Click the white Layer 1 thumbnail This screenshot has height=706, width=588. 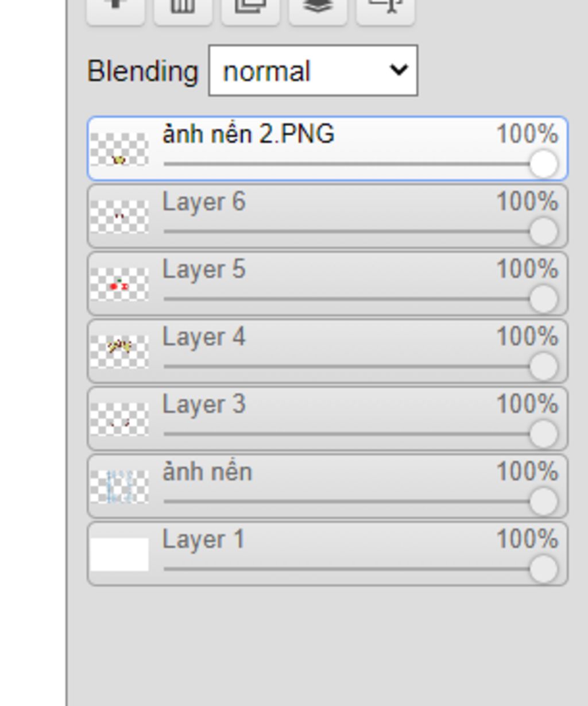click(x=119, y=554)
